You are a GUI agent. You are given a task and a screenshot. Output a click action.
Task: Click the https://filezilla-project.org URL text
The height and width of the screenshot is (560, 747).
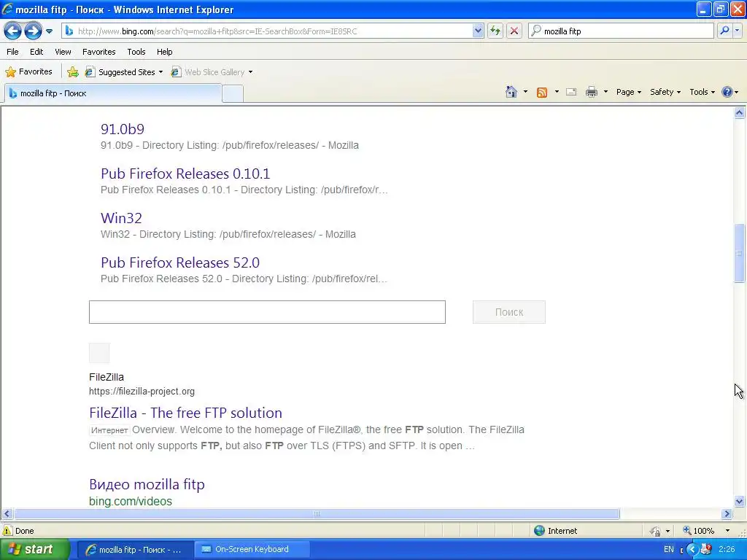(x=142, y=392)
